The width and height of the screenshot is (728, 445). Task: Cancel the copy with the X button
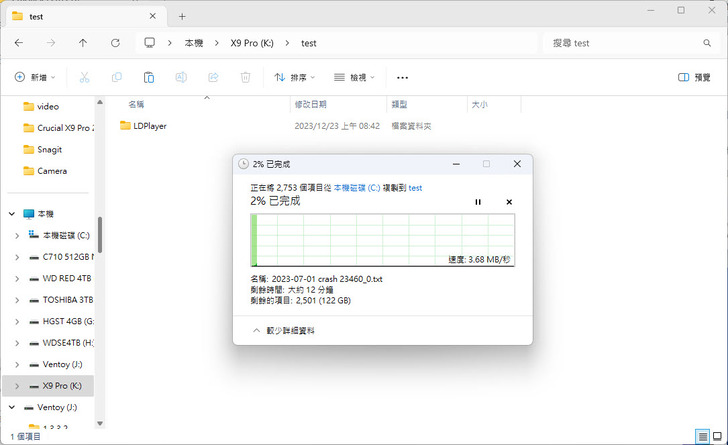[509, 202]
